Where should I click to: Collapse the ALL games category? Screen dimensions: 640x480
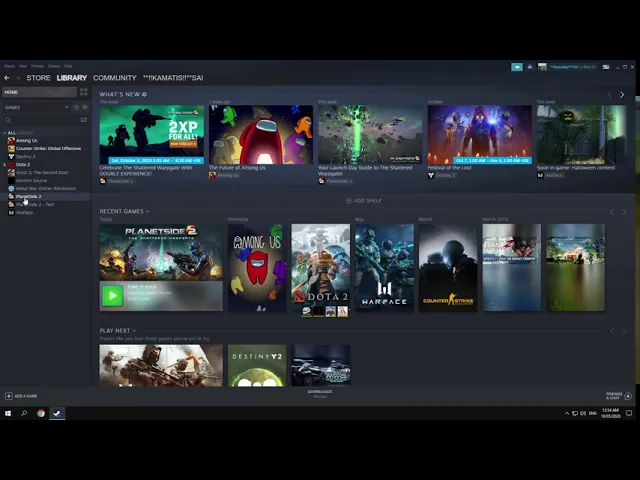click(x=4, y=133)
